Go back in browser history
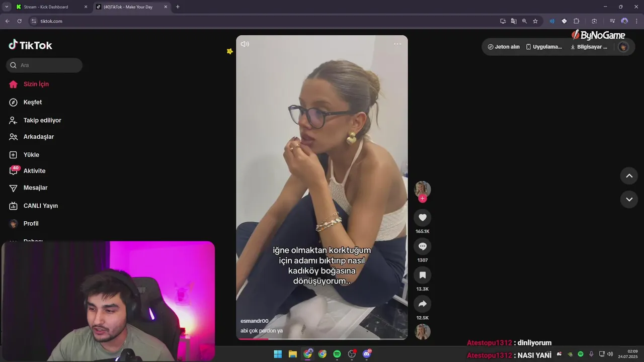This screenshot has height=362, width=644. tap(7, 21)
